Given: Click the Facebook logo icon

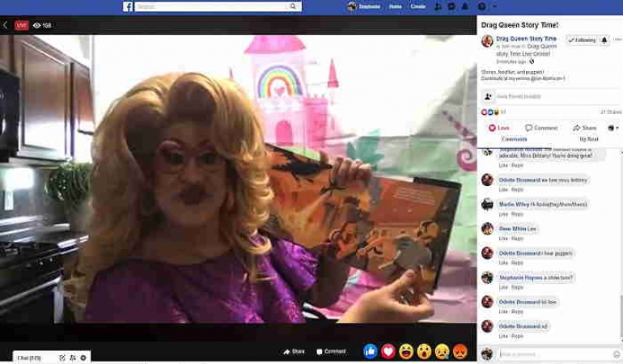Looking at the screenshot, I should click(128, 6).
